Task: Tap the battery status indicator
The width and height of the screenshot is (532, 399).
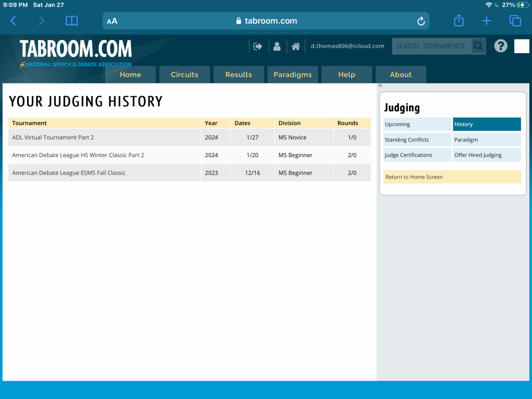Action: pos(522,5)
